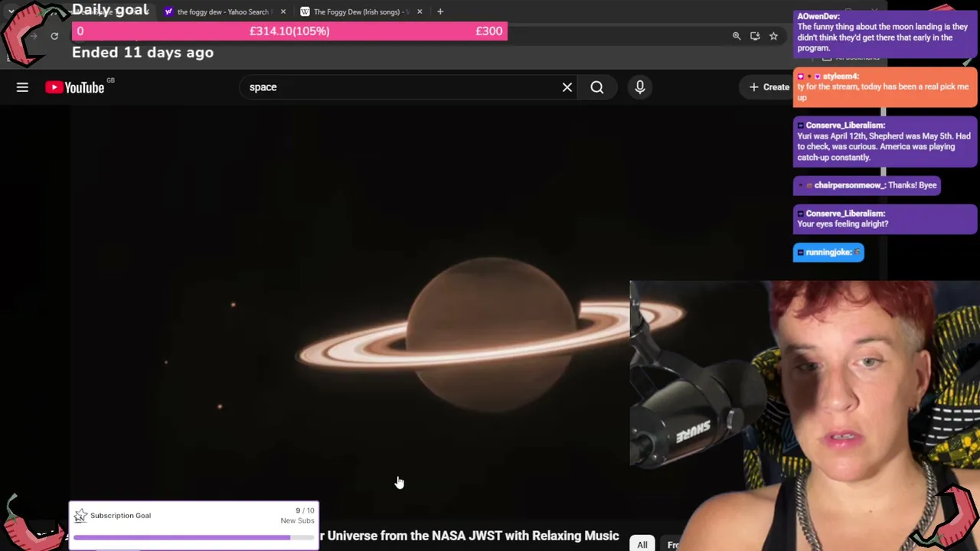Run the YouTube search with magnifier button
Viewport: 980px width, 551px height.
pyautogui.click(x=597, y=87)
